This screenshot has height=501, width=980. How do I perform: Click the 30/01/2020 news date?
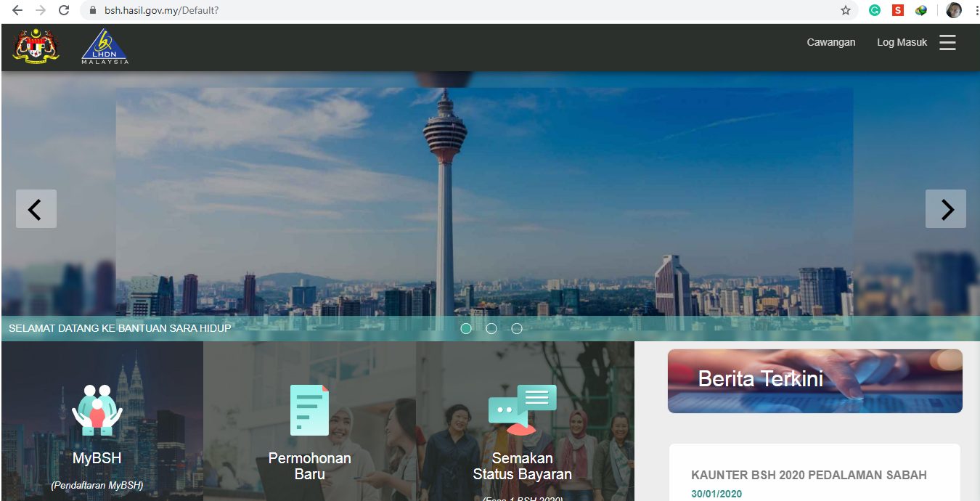(716, 494)
